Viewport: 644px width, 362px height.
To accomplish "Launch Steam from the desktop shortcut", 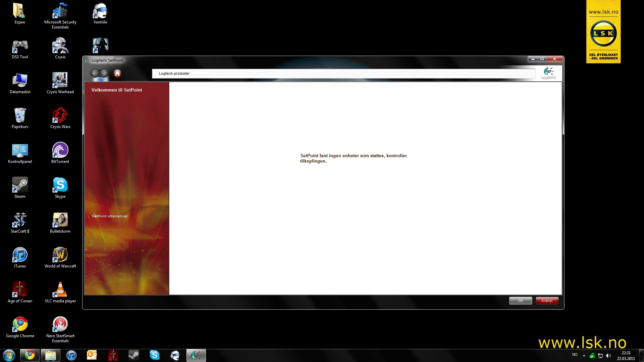I will 20,188.
